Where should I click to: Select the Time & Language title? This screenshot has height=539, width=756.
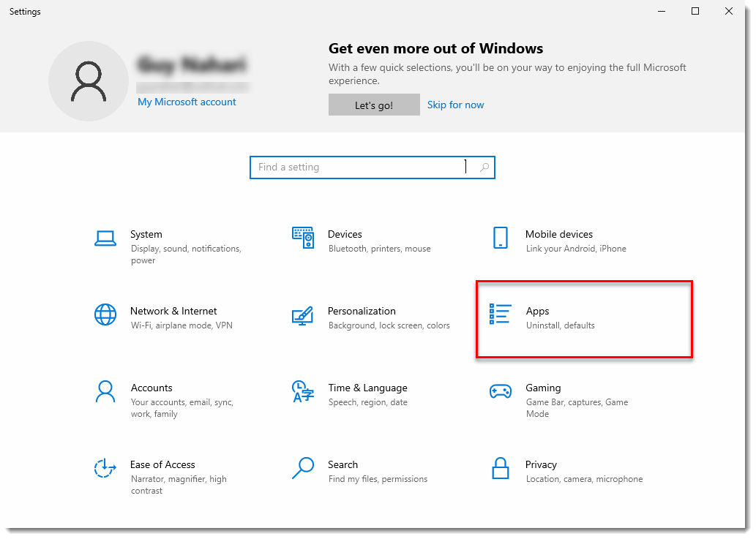[368, 388]
